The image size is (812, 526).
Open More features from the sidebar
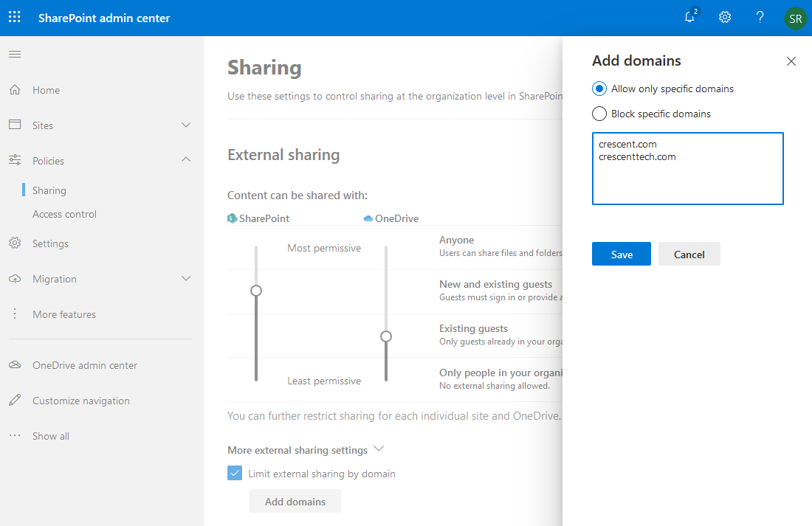(64, 314)
